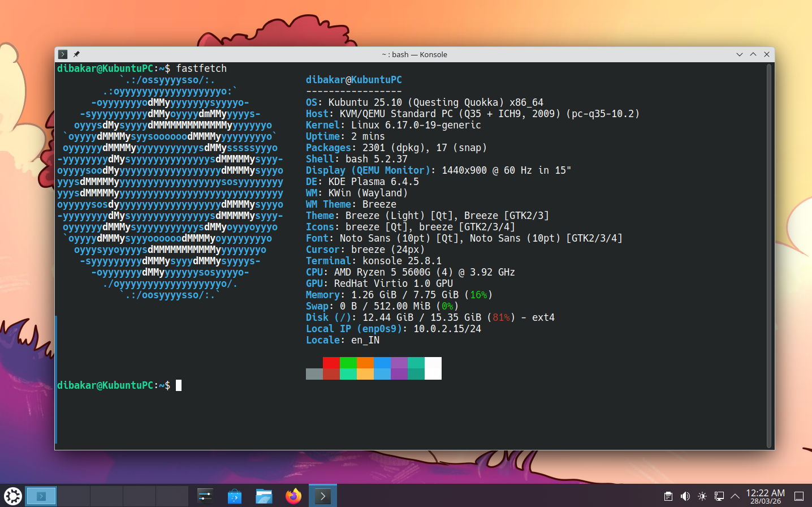Minimize the Konsole window using the down chevron
812x507 pixels.
[740, 54]
